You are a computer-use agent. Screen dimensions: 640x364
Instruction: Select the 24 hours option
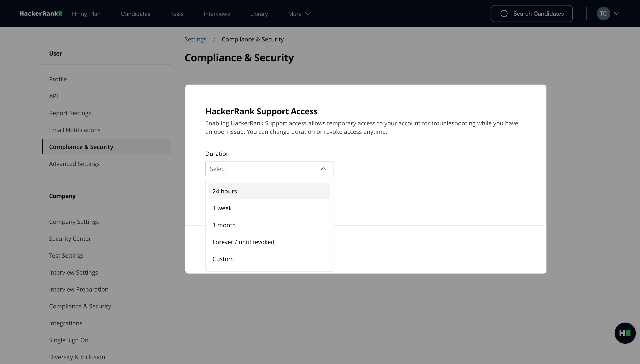click(269, 191)
